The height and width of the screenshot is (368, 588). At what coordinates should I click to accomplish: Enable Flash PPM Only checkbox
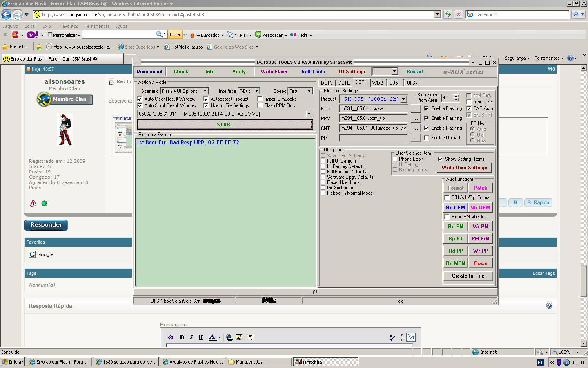pos(260,105)
